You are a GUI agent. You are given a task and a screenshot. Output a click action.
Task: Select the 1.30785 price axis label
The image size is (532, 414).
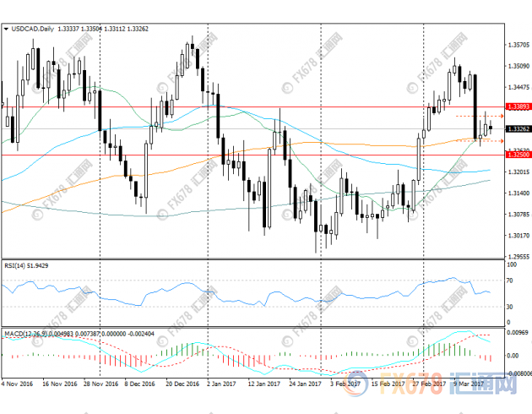pyautogui.click(x=518, y=214)
